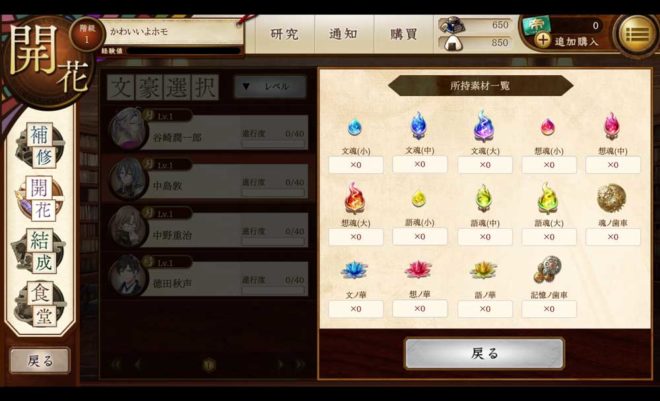Open the 購買 shop tab

[403, 34]
